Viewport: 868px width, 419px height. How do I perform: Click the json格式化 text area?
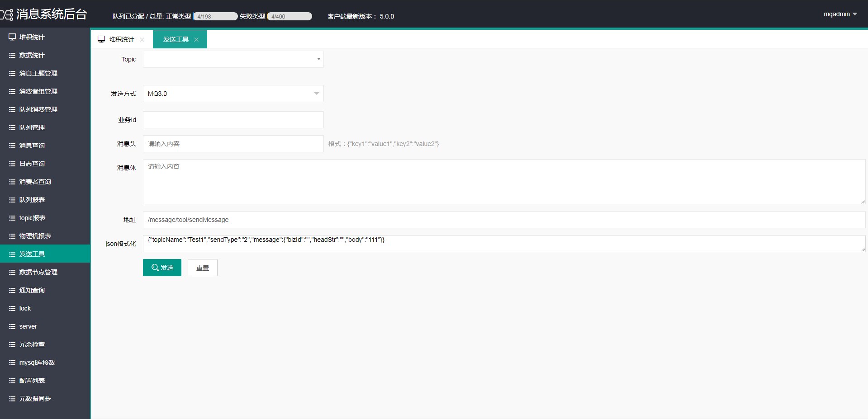coord(504,244)
